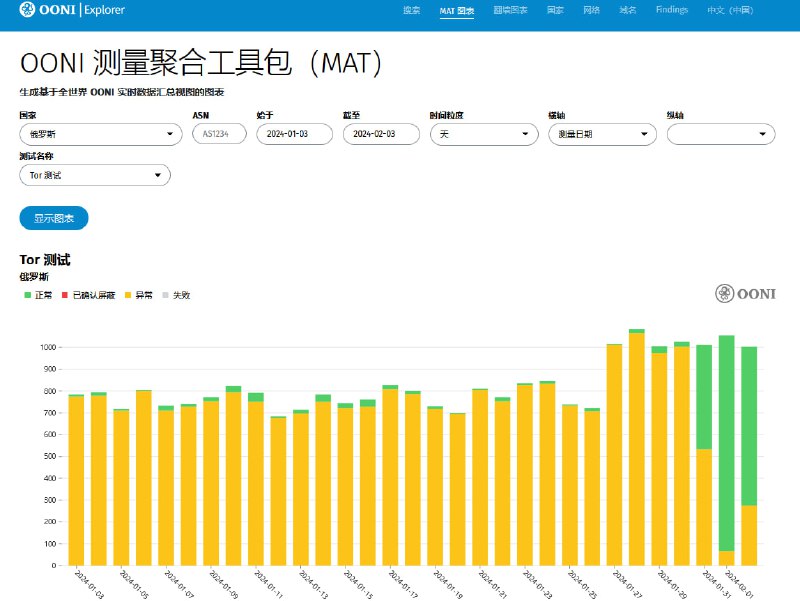Open the 中文 (中国) language selector
800x601 pixels.
click(x=730, y=10)
